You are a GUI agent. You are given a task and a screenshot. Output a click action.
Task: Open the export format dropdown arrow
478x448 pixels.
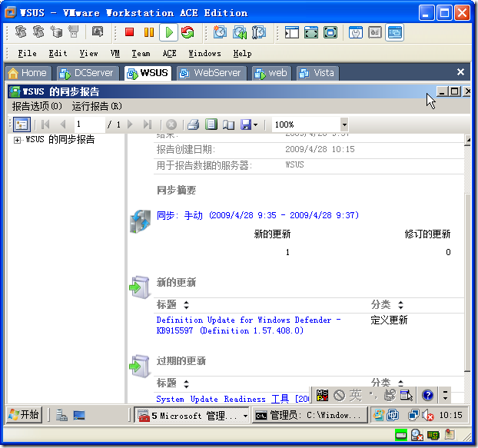coord(255,124)
